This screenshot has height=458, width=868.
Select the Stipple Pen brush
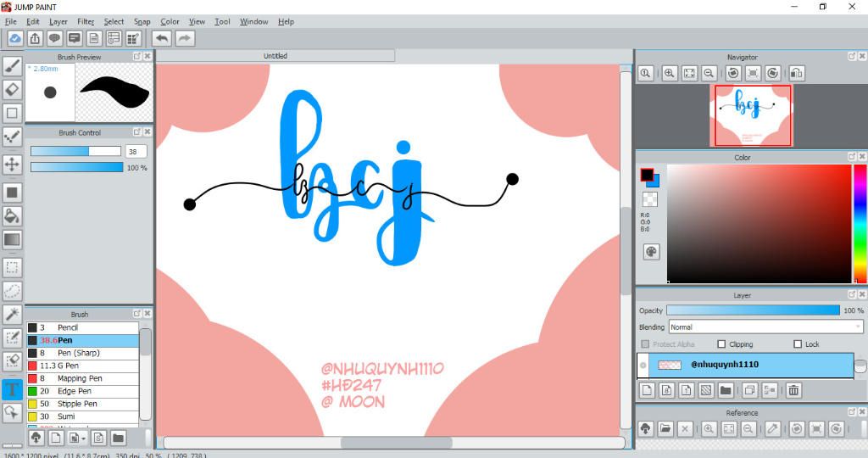pos(83,405)
